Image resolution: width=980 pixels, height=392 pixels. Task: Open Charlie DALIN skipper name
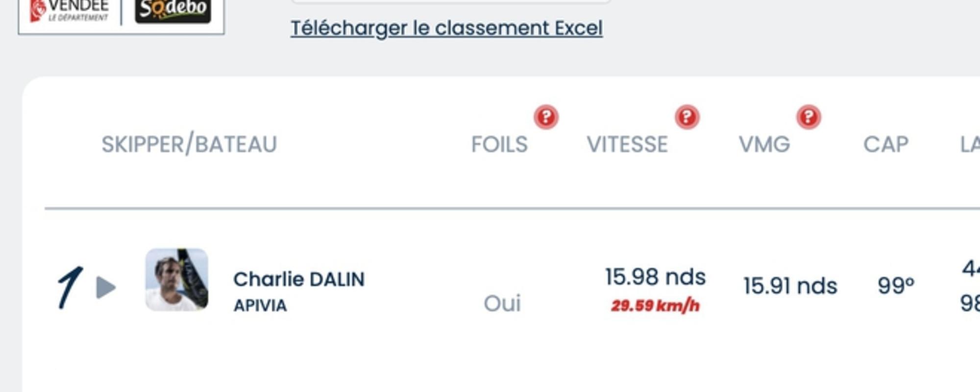(x=299, y=279)
